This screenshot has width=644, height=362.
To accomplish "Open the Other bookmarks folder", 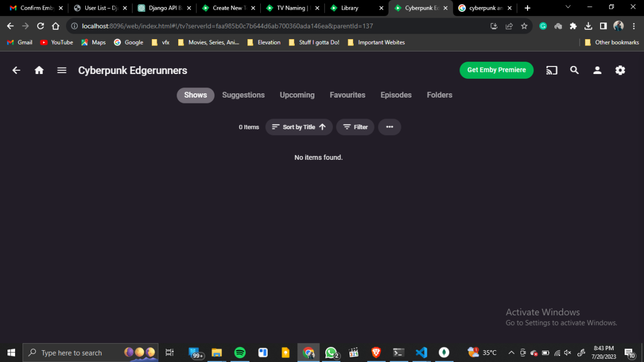I will (x=612, y=42).
